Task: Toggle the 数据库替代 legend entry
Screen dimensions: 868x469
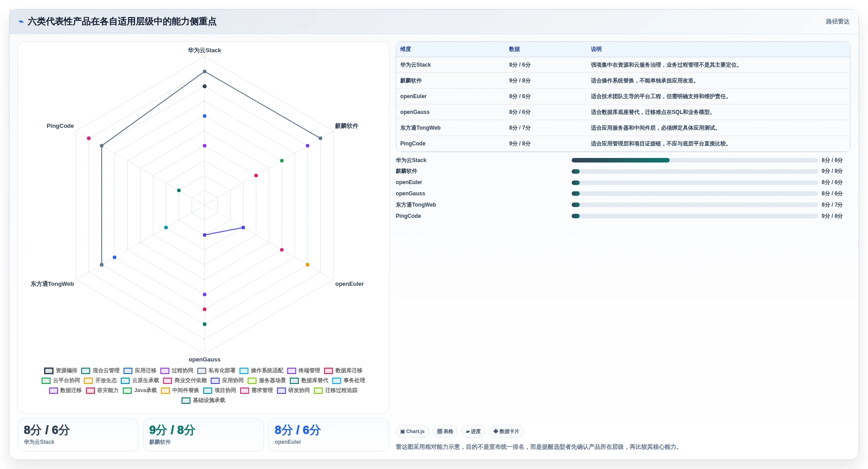Action: click(309, 380)
